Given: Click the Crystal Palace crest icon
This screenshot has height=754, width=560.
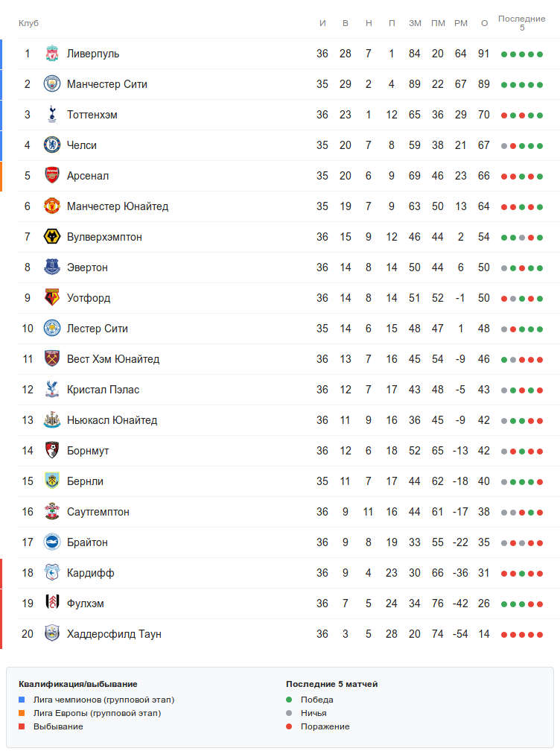Looking at the screenshot, I should [x=51, y=390].
